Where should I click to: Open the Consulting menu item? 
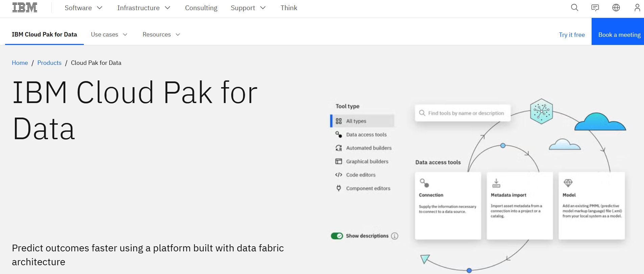(x=201, y=8)
